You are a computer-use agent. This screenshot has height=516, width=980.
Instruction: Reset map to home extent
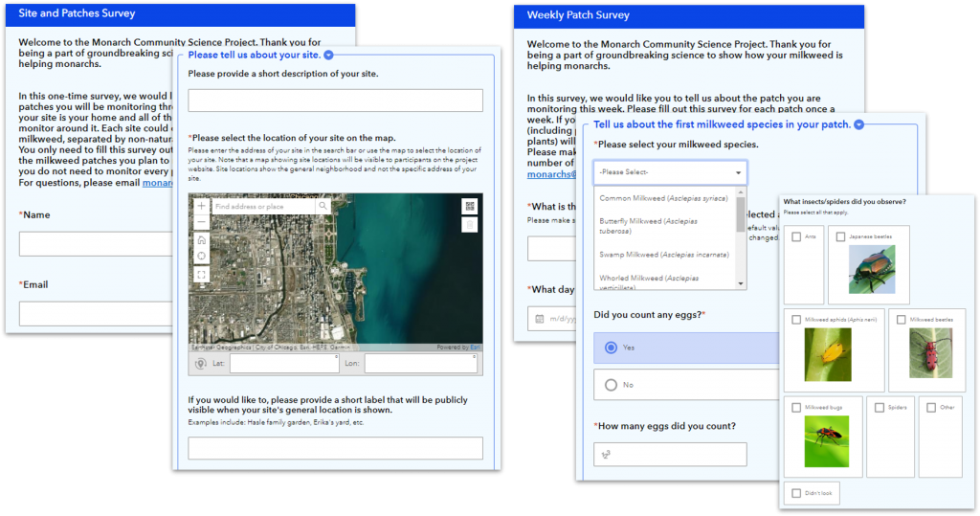click(x=201, y=240)
